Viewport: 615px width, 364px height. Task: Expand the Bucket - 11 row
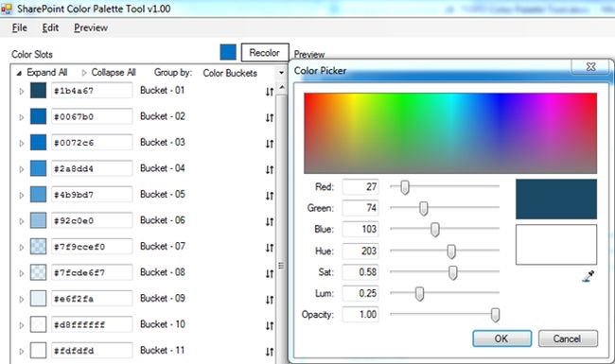pyautogui.click(x=22, y=351)
